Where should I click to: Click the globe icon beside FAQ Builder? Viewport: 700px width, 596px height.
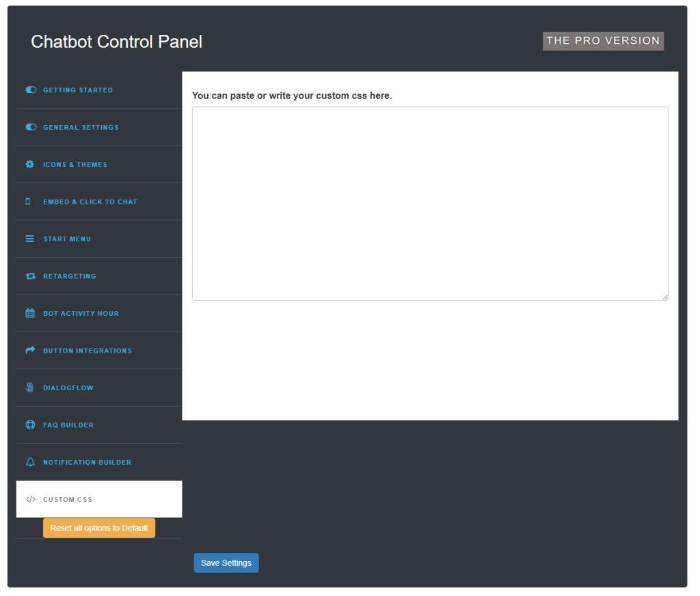(x=29, y=424)
